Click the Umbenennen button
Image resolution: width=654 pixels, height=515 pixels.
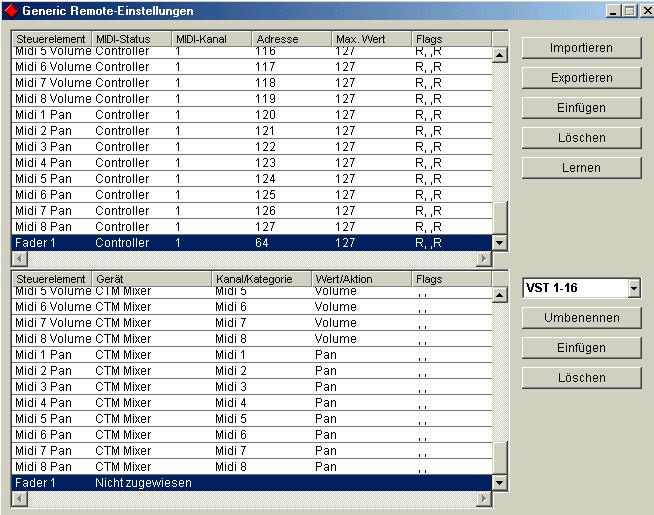(581, 318)
